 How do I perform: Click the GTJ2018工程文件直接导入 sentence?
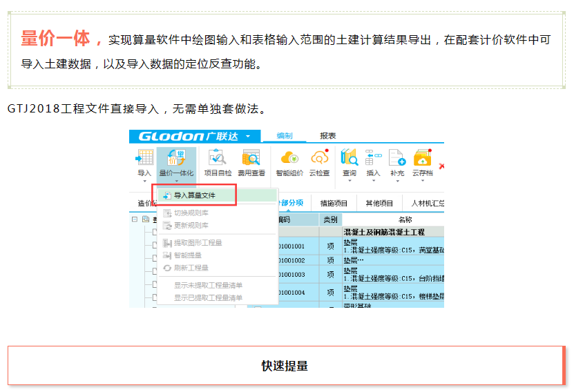[x=138, y=108]
